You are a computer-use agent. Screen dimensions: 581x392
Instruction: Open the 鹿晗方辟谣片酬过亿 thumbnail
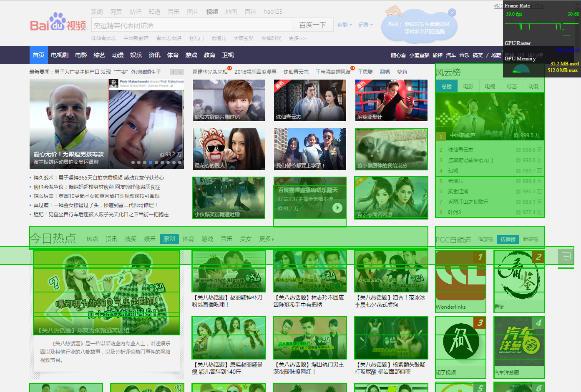[229, 100]
